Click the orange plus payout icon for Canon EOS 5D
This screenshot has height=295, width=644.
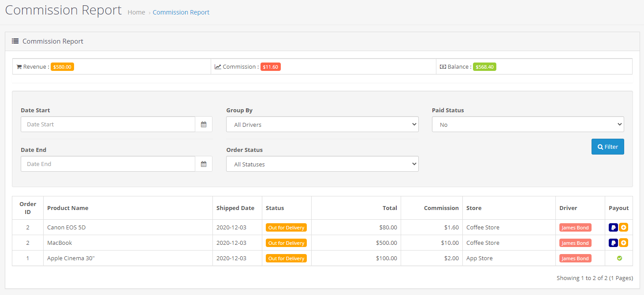click(623, 228)
